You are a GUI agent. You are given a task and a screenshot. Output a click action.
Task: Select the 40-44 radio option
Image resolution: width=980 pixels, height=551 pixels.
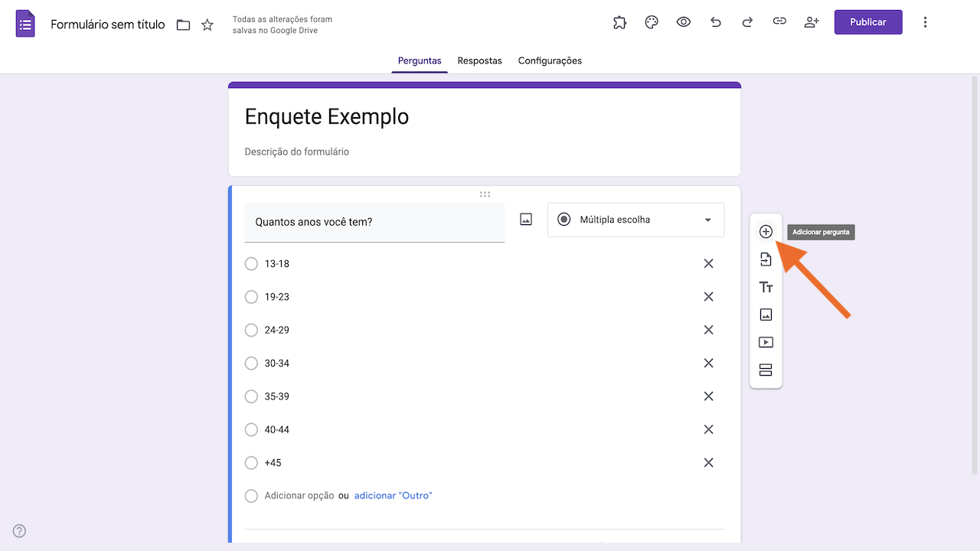pos(251,430)
